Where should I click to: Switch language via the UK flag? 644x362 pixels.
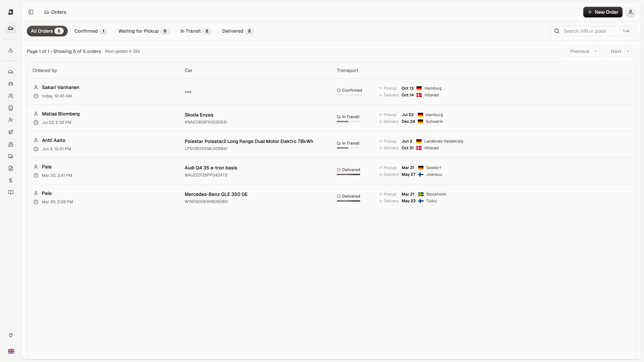pos(11,351)
